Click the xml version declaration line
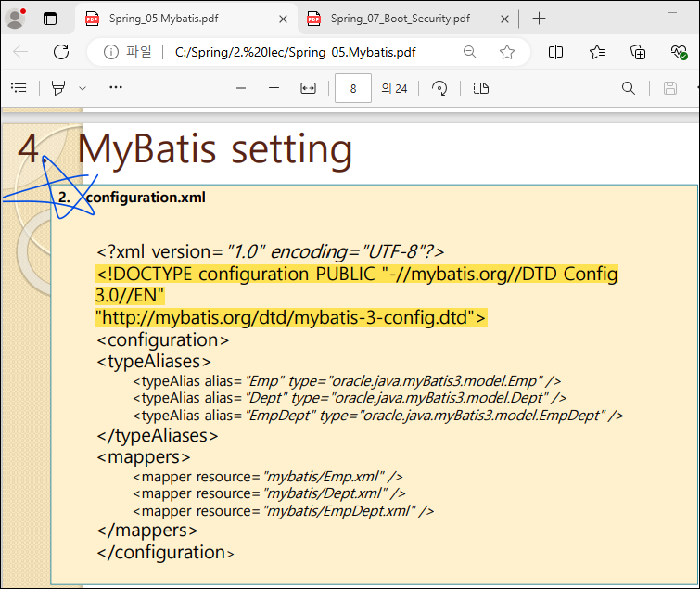700x589 pixels. point(271,252)
